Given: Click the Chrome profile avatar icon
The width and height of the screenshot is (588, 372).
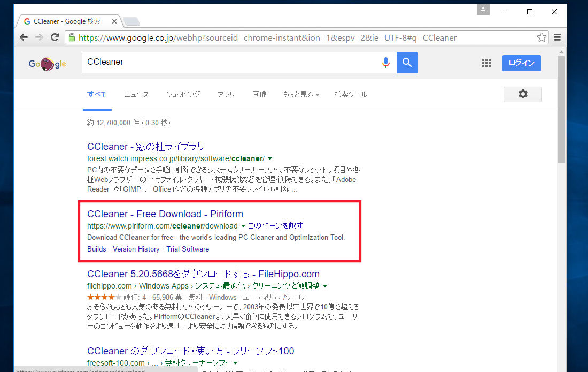Looking at the screenshot, I should (483, 10).
